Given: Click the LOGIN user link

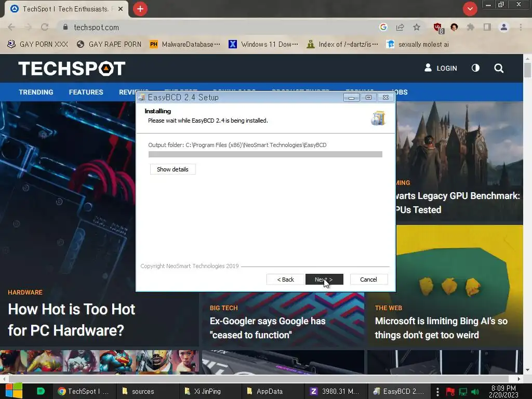Looking at the screenshot, I should (441, 68).
